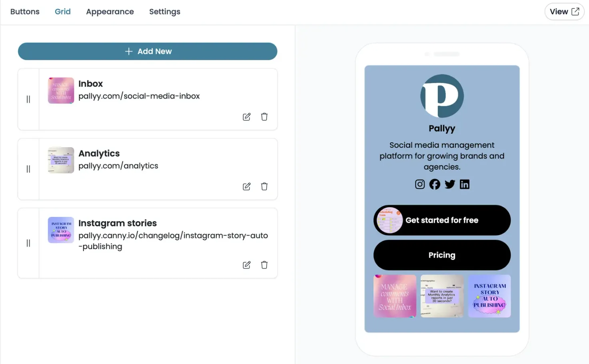
Task: Click the Instagram stories drag handle
Action: (x=28, y=243)
